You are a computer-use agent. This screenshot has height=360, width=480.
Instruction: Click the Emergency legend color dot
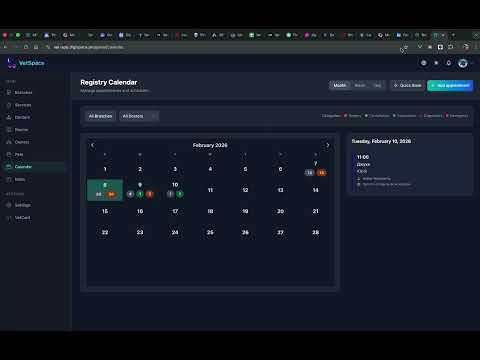click(x=447, y=116)
